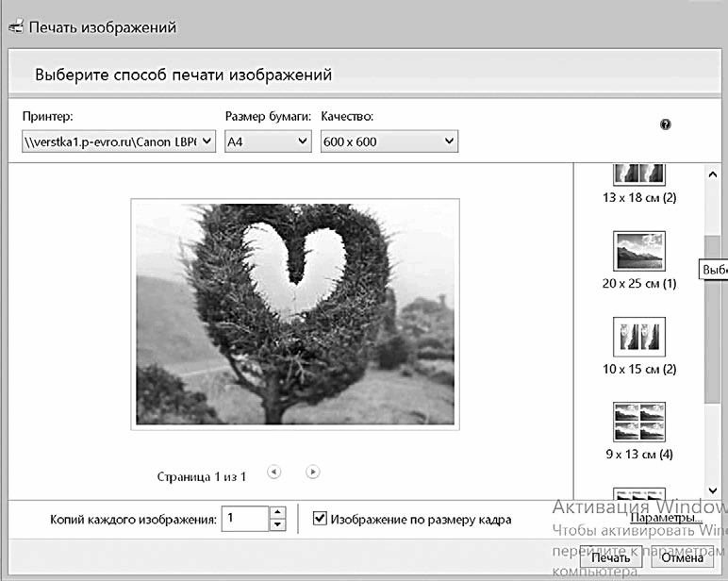Click the help question mark icon

click(666, 124)
